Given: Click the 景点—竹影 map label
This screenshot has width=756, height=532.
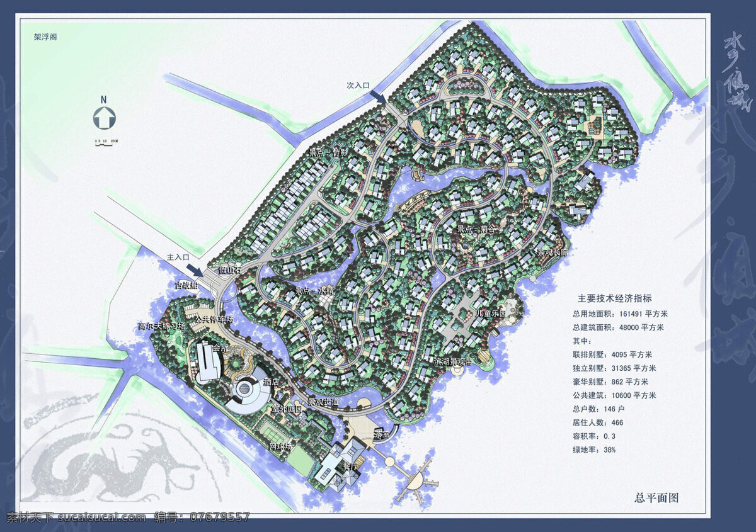Looking at the screenshot, I should point(329,154).
